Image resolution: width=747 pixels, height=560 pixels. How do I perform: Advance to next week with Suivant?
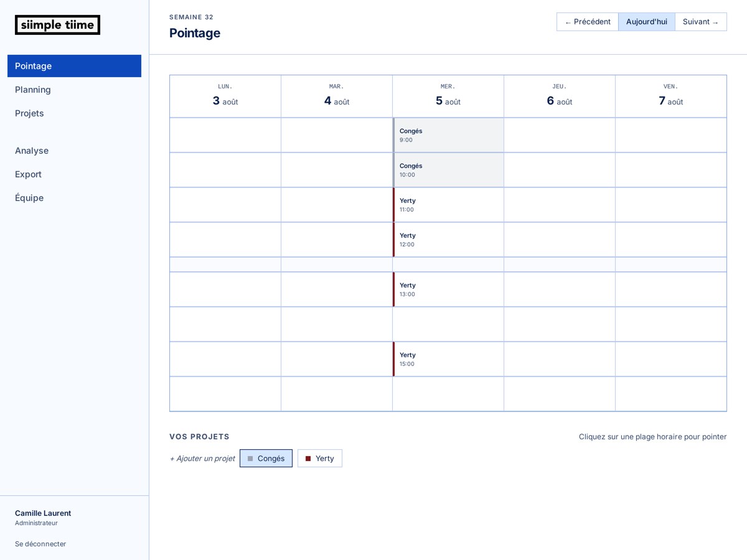701,22
